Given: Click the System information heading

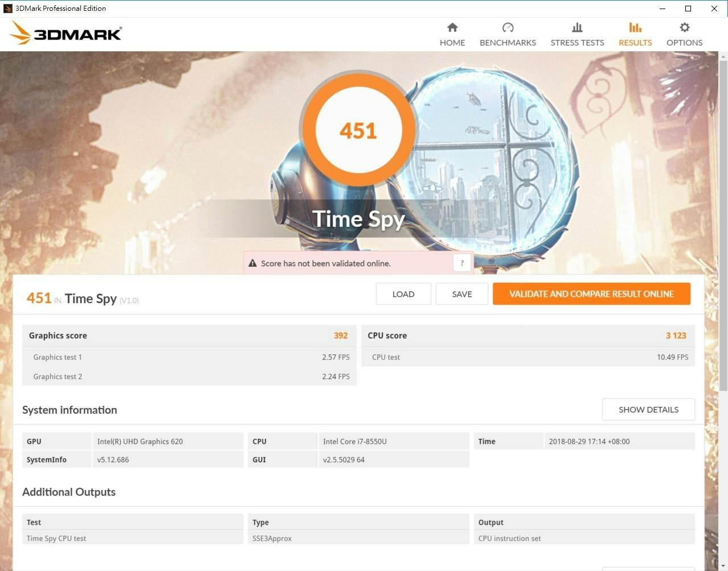Looking at the screenshot, I should click(x=69, y=410).
